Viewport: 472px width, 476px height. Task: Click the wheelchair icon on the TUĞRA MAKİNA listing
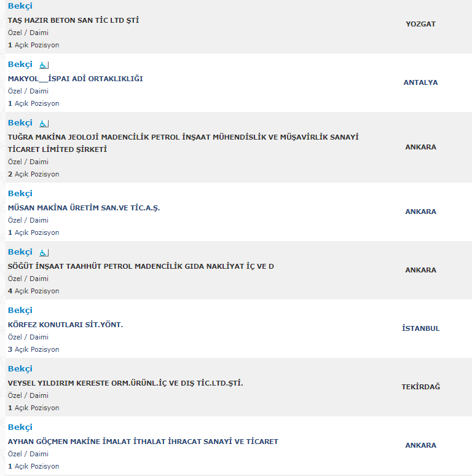point(44,124)
